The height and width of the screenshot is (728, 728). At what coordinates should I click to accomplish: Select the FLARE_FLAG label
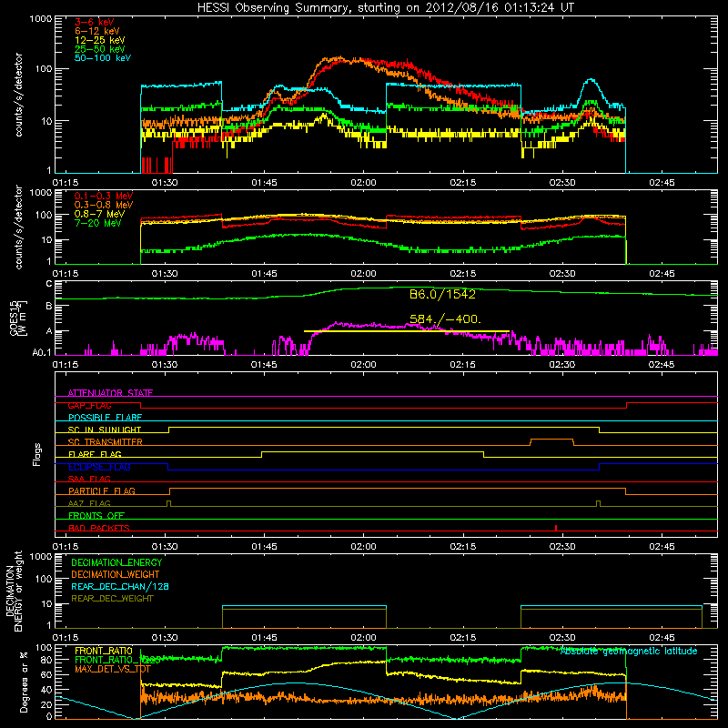(x=95, y=454)
